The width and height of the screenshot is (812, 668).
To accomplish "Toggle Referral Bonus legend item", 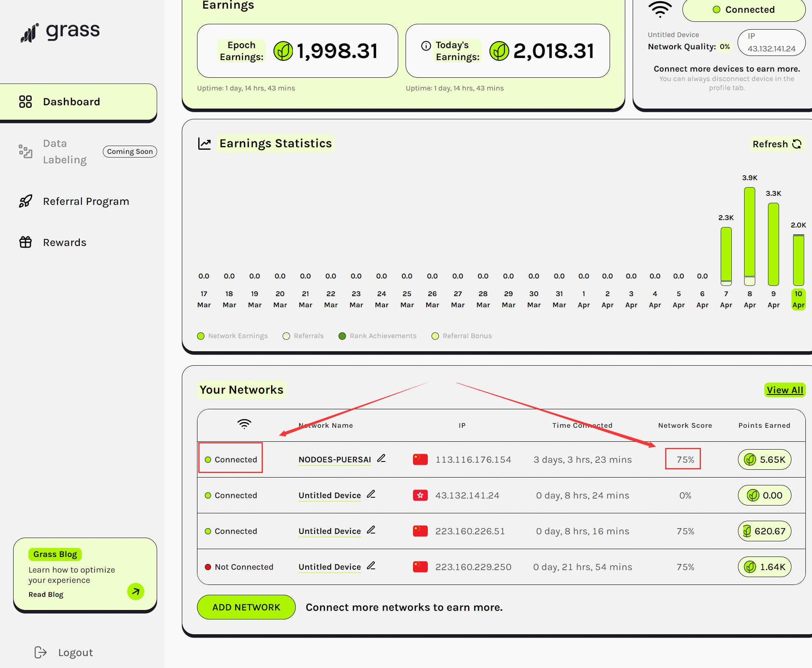I will tap(462, 336).
